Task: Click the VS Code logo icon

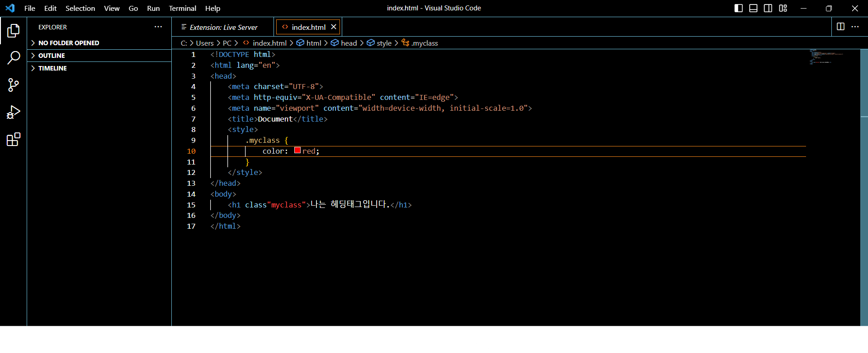Action: (10, 8)
